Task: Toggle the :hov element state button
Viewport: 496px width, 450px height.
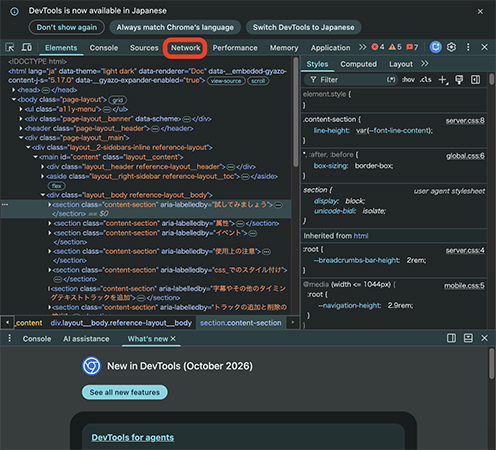Action: click(408, 80)
